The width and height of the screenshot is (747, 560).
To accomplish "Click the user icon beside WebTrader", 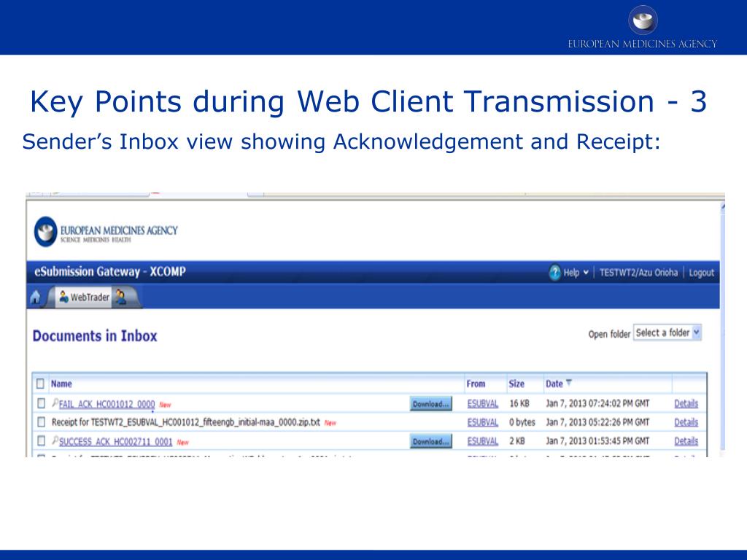I will 121,297.
